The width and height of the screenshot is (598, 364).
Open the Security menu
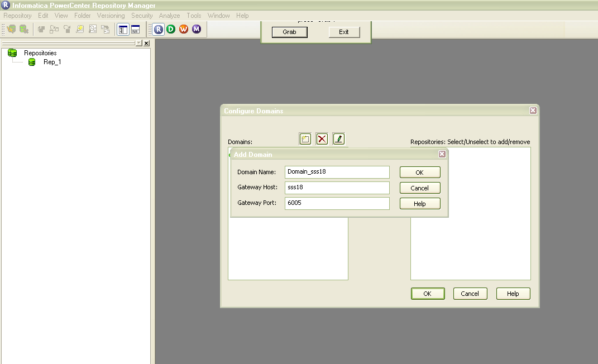[x=142, y=16]
